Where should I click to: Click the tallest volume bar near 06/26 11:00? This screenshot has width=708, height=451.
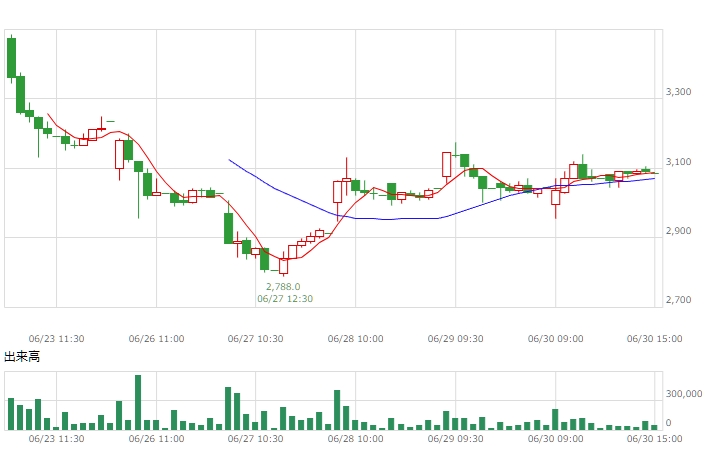tap(138, 402)
